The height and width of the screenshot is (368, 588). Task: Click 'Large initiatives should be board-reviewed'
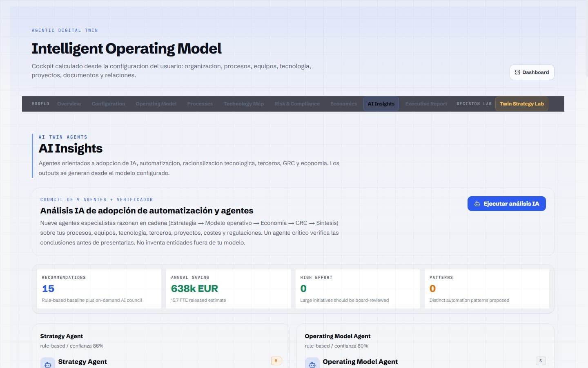344,300
